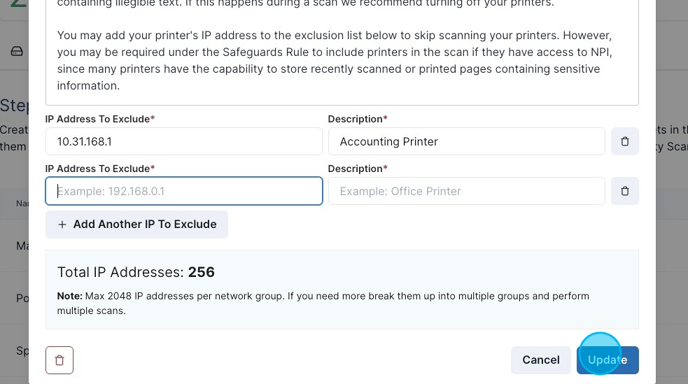The image size is (688, 384).
Task: Select the Total IP Addresses: 256 text
Action: tap(136, 272)
